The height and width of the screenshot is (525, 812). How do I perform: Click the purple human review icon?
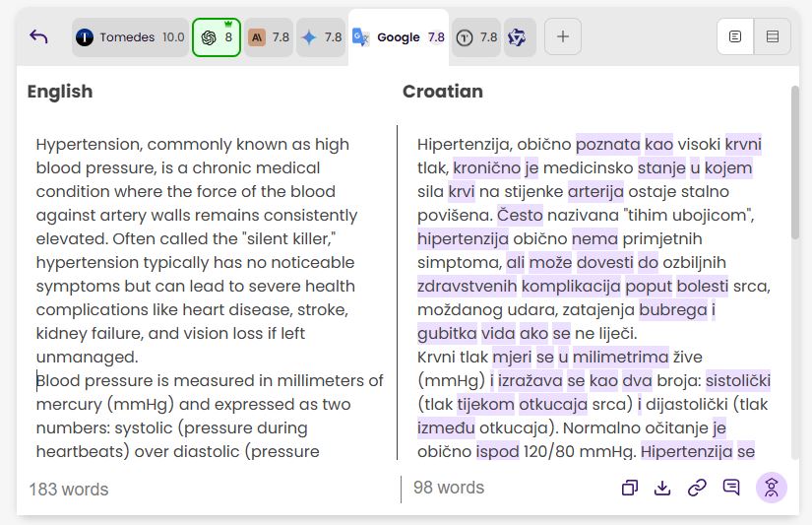tap(772, 488)
